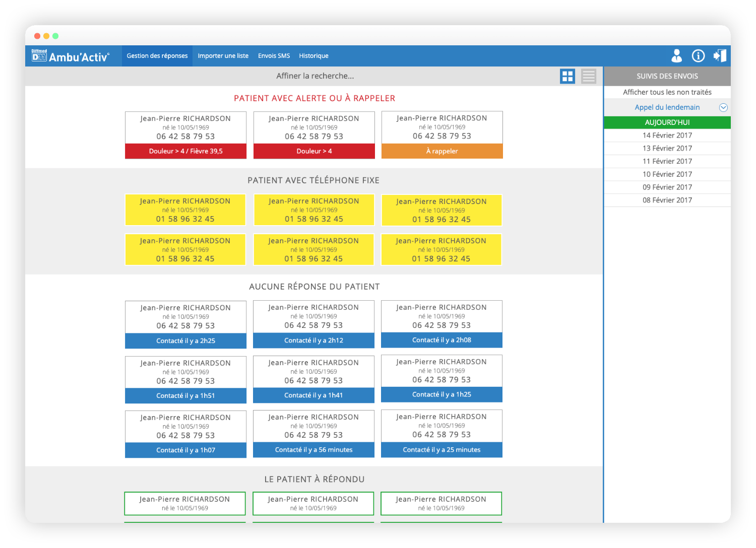Open the information icon
Screen dimensions: 756x548
698,55
